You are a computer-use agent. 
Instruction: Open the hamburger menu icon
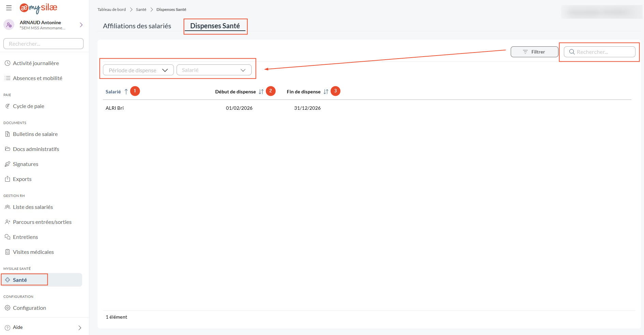click(9, 8)
